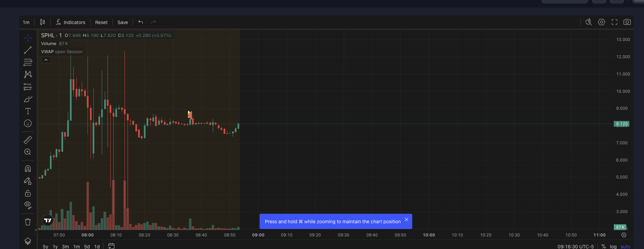This screenshot has width=644, height=249.
Task: Pick the ruler measure tool
Action: [28, 140]
